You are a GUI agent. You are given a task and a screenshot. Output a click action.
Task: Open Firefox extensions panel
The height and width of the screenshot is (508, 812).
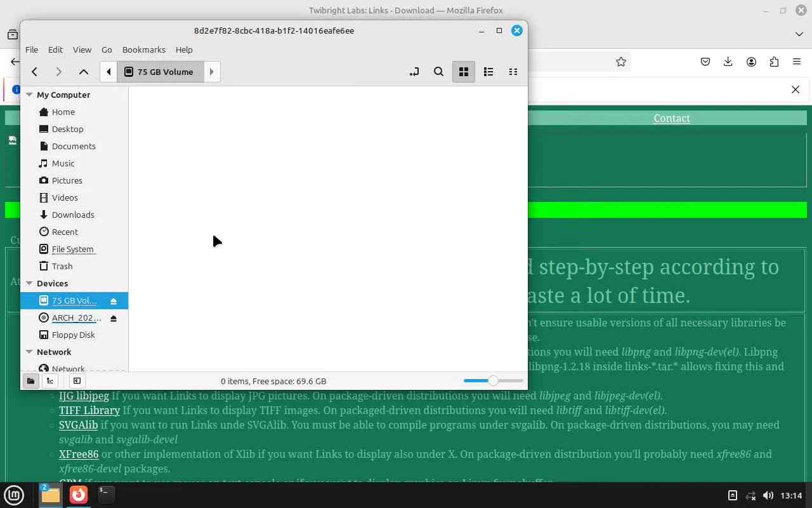pos(774,62)
